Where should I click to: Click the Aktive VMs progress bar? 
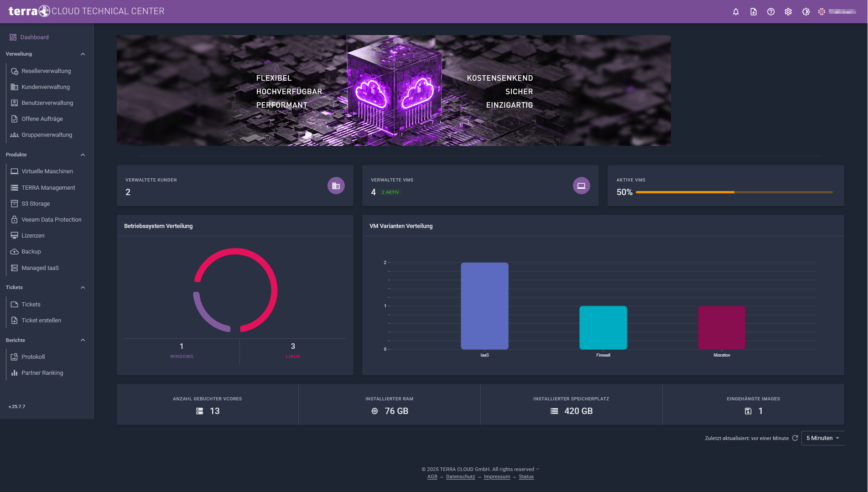pos(734,192)
